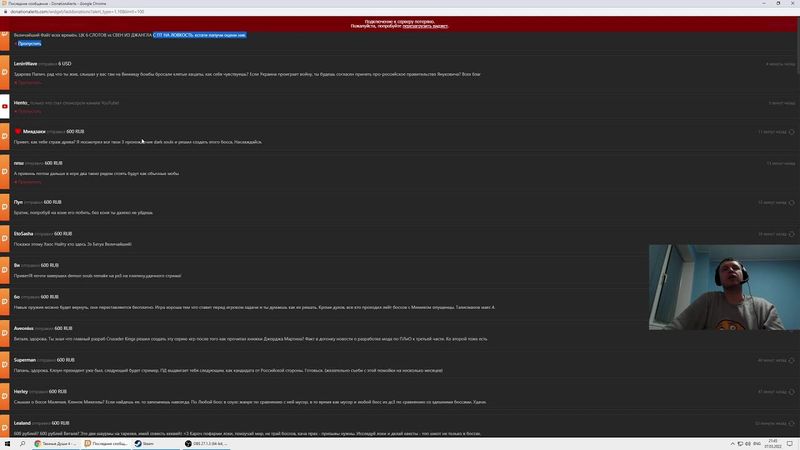Skip the nmu 600 RUB donation
Image resolution: width=800 pixels, height=450 pixels.
(x=29, y=182)
